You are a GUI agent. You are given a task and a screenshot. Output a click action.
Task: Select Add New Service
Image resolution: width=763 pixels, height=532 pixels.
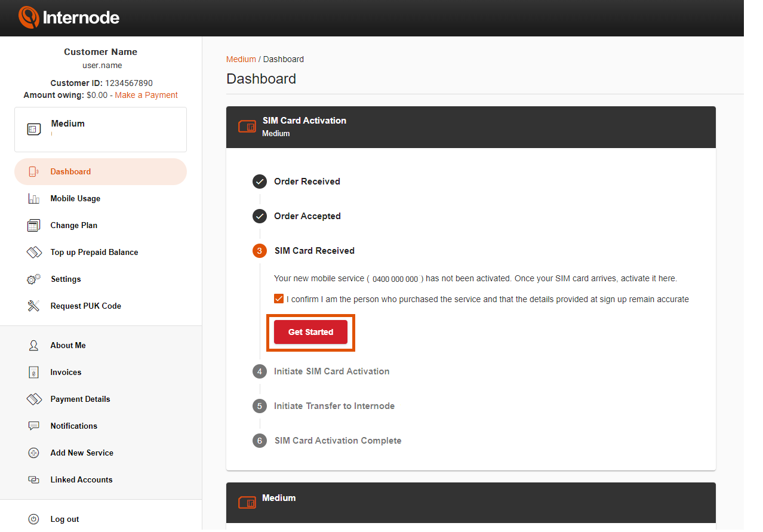82,453
